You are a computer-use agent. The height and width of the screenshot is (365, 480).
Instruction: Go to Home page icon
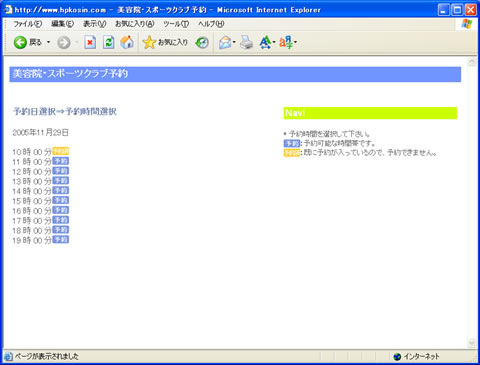[127, 42]
